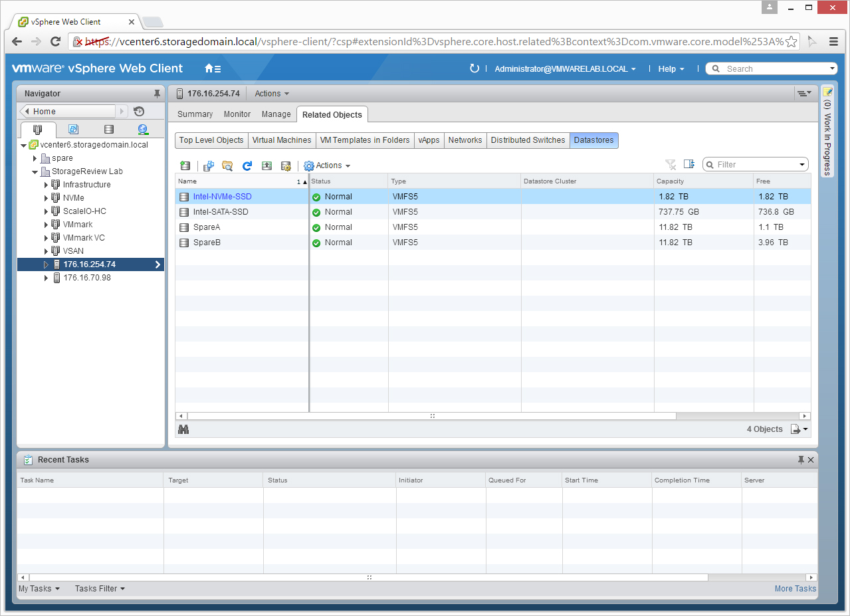
Task: Click the SpareB datastore icon
Action: tap(184, 243)
